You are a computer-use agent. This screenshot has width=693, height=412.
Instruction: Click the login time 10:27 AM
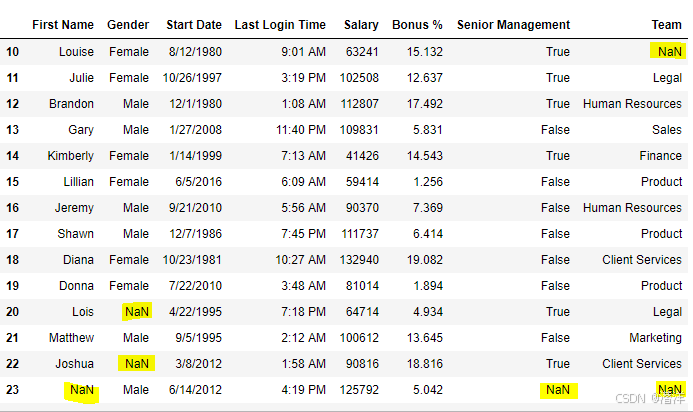pyautogui.click(x=301, y=259)
